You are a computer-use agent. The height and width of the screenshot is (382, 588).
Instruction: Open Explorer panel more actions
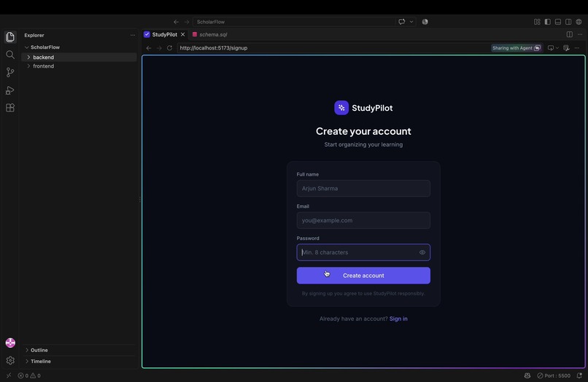click(x=133, y=35)
